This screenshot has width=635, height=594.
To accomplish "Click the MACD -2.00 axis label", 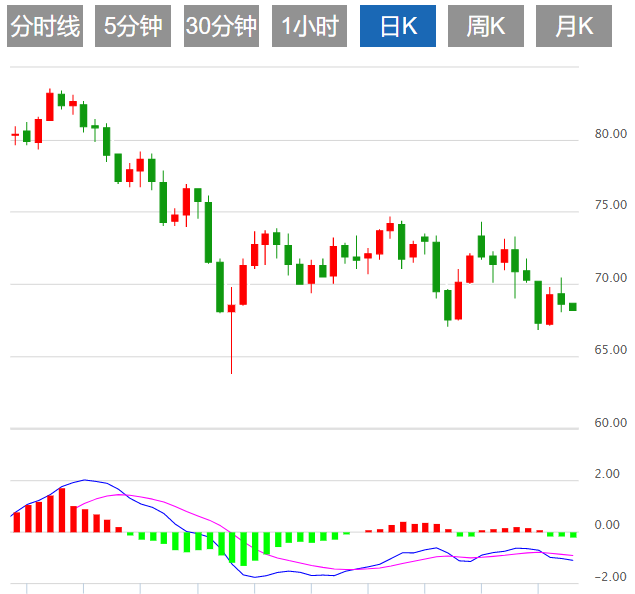I will click(610, 577).
